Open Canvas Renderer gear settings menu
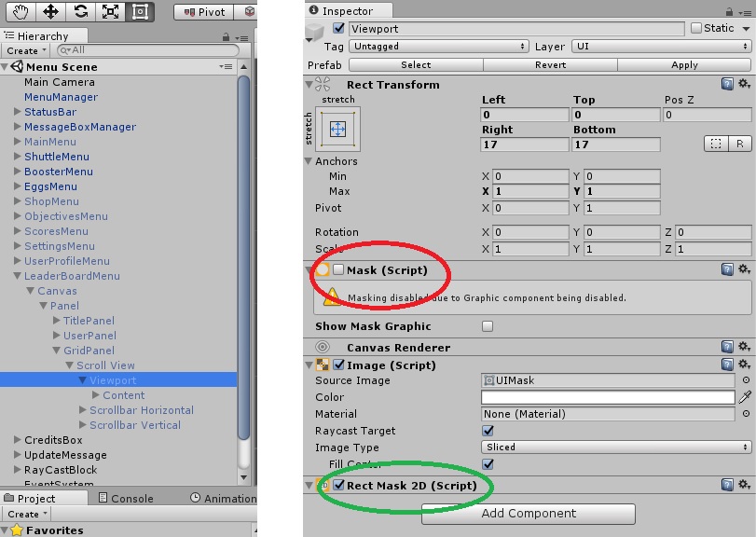Viewport: 756px width, 537px height. click(745, 346)
